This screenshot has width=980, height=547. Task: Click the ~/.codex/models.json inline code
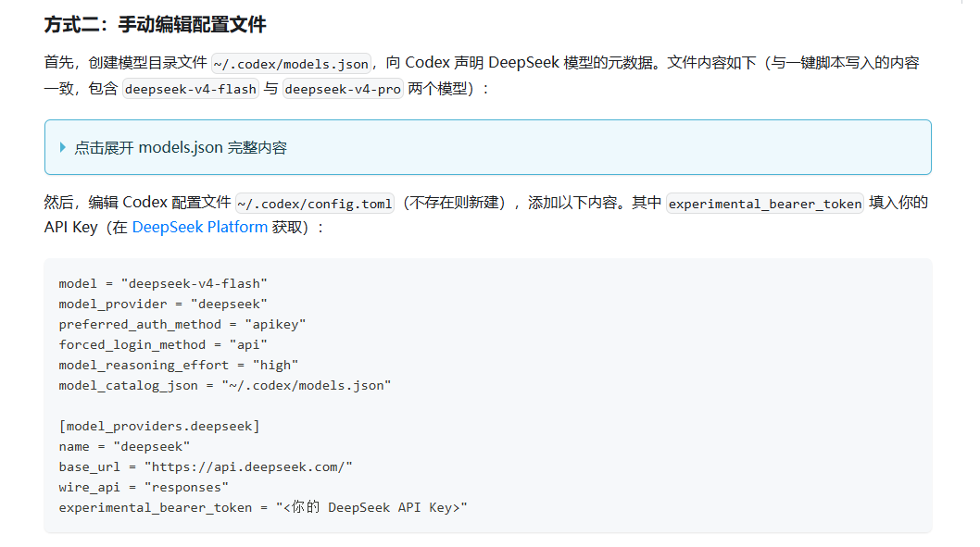[x=291, y=64]
